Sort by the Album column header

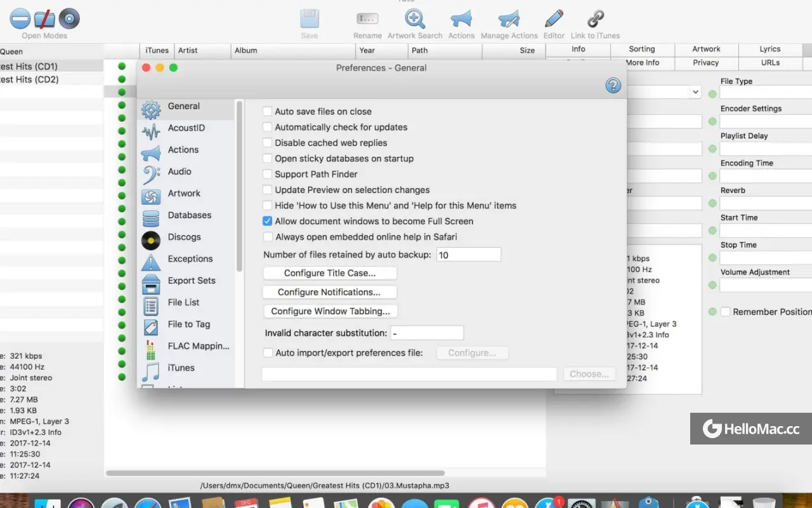pyautogui.click(x=292, y=50)
